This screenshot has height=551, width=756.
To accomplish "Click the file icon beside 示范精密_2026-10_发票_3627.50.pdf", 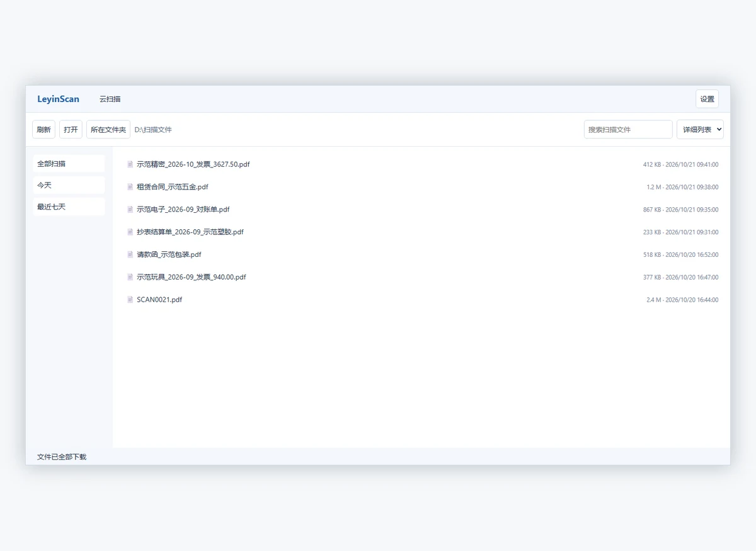I will click(x=130, y=164).
